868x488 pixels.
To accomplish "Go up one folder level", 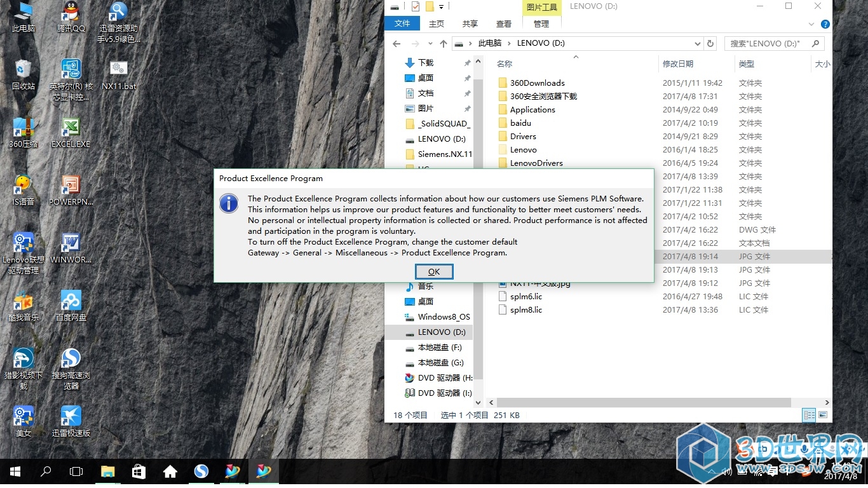I will [x=444, y=43].
